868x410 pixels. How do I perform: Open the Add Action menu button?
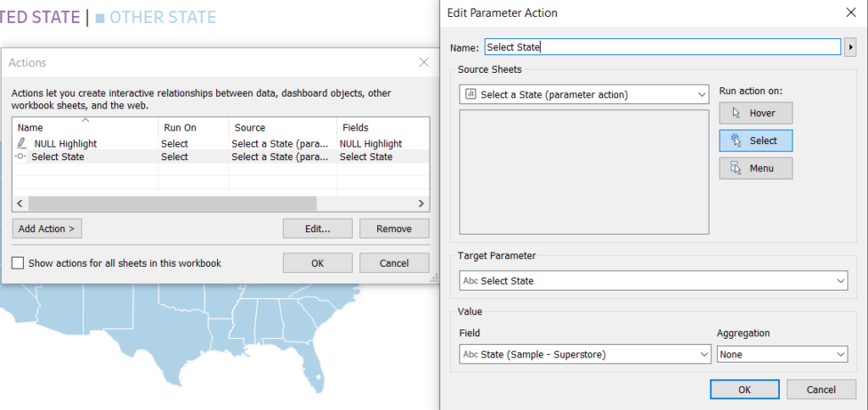coord(47,229)
